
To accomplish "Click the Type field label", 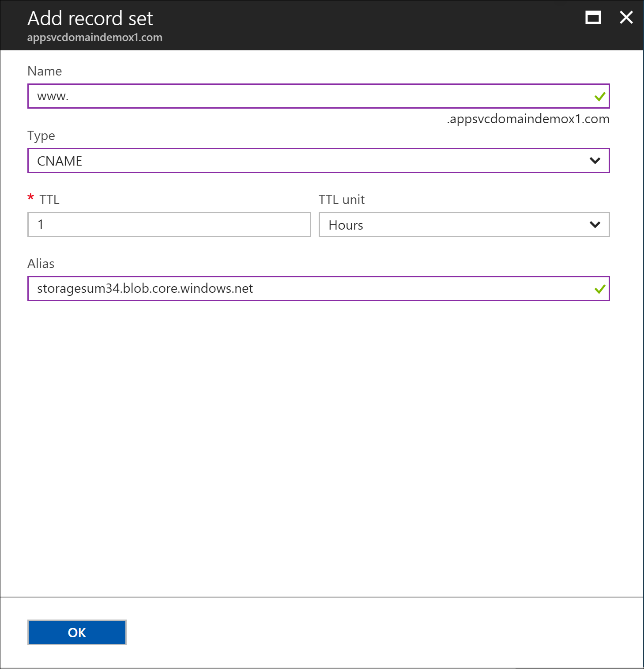I will coord(41,136).
